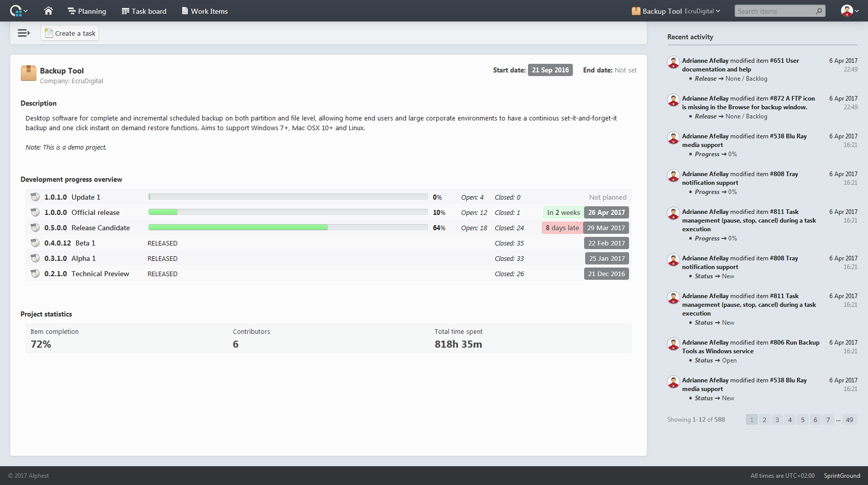Click the Backup Tool project box icon

pyautogui.click(x=29, y=73)
